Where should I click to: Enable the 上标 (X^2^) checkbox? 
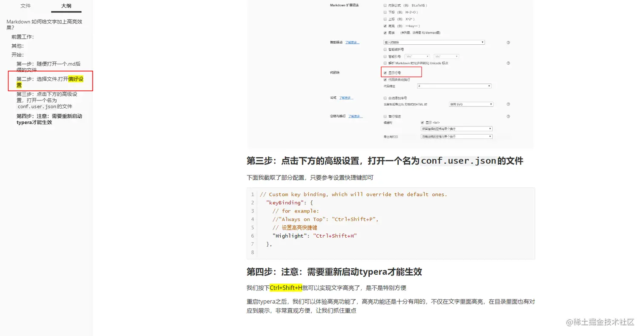pyautogui.click(x=385, y=19)
